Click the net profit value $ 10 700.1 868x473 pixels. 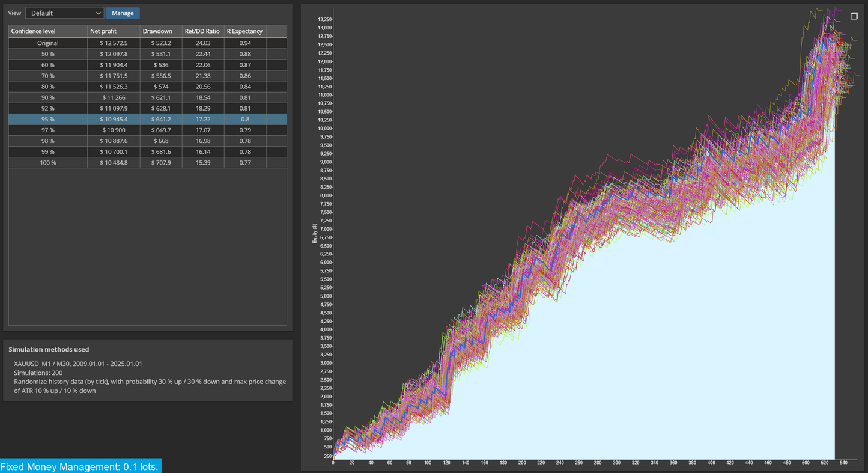(114, 151)
